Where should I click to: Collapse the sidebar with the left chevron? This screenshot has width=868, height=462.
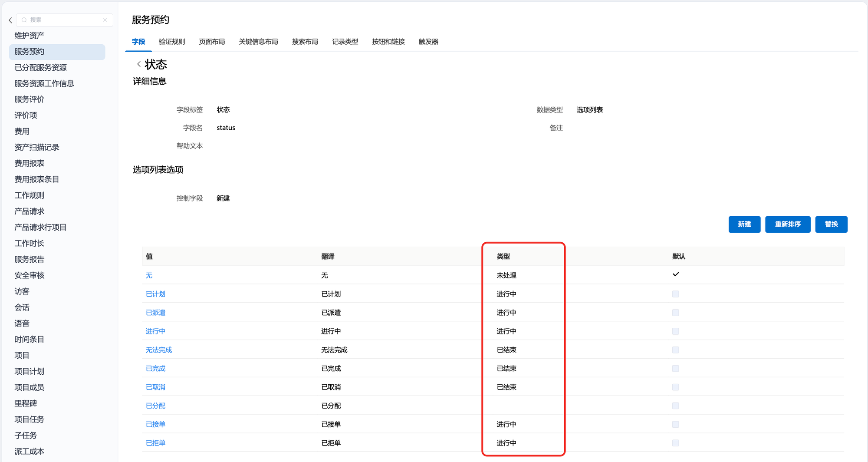click(10, 20)
